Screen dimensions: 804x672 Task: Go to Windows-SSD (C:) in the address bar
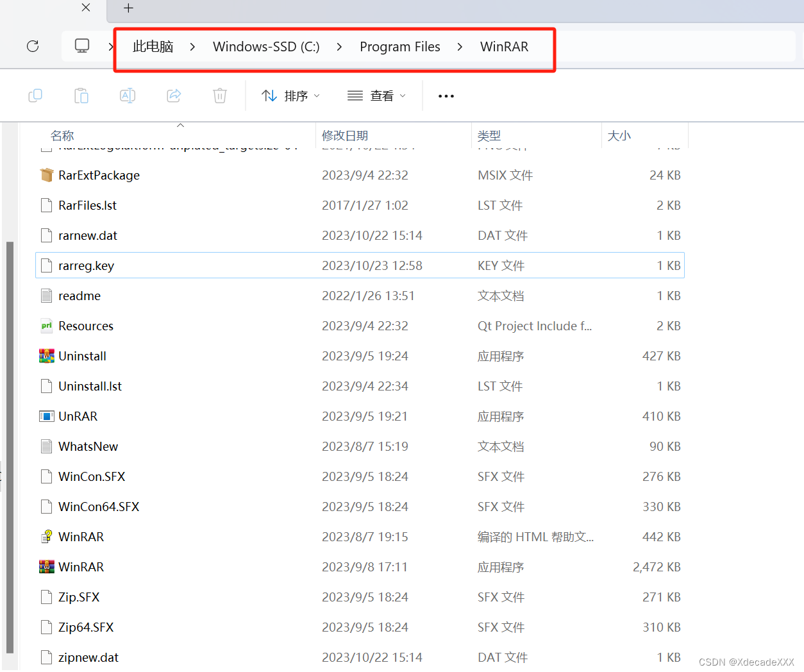[266, 47]
